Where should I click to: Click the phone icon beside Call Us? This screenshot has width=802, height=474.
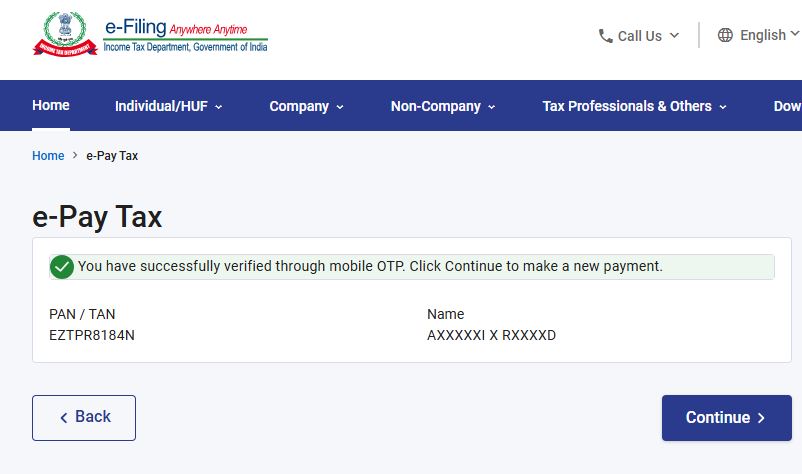[606, 36]
